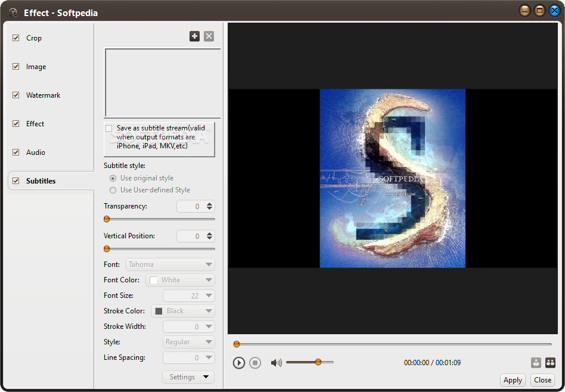Mute the speaker volume icon
565x392 pixels.
click(x=276, y=362)
